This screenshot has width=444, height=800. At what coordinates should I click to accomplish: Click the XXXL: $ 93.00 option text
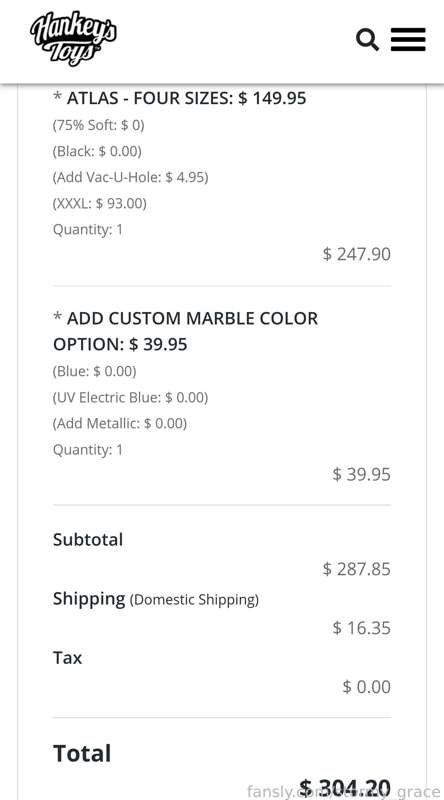coord(100,204)
